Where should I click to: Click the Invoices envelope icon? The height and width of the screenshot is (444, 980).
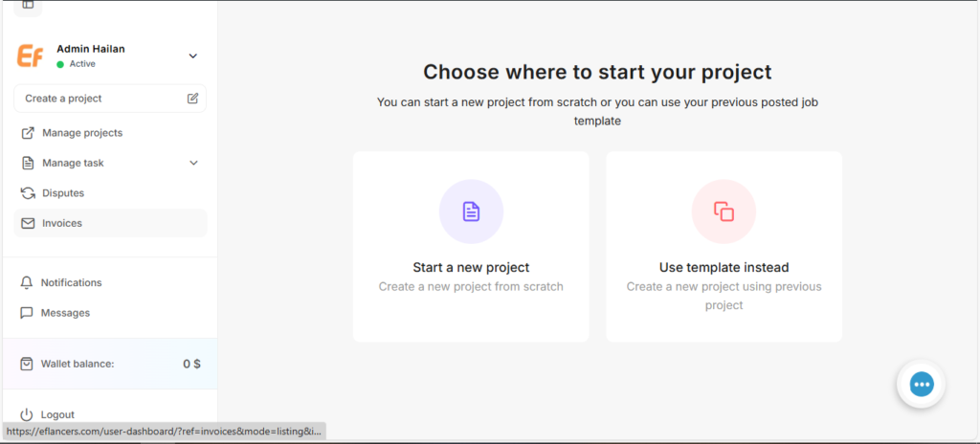point(28,223)
